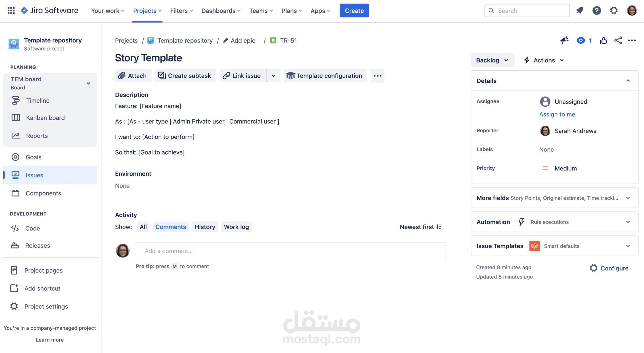
Task: Collapse the Details panel
Action: pyautogui.click(x=628, y=81)
